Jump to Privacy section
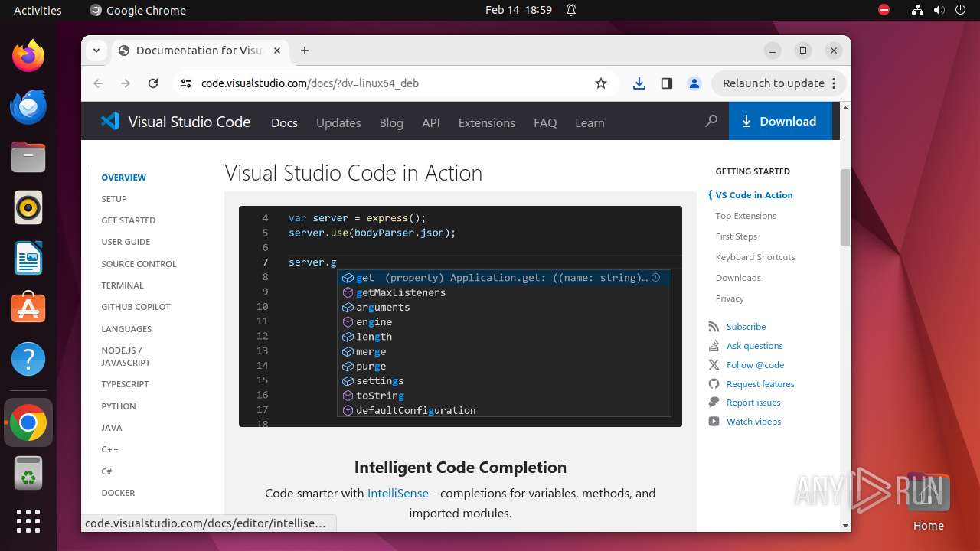 point(730,298)
